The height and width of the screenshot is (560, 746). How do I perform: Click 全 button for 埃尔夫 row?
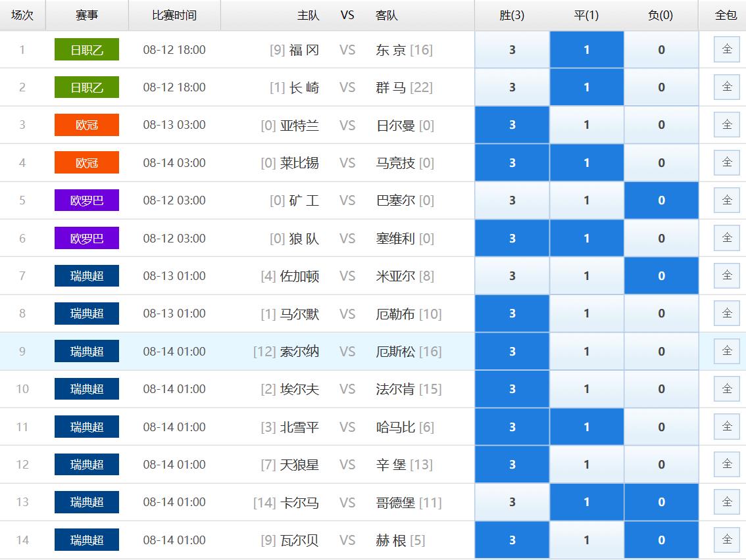click(726, 389)
